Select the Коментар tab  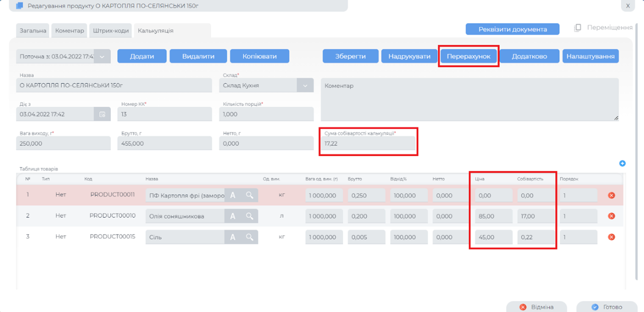click(69, 31)
